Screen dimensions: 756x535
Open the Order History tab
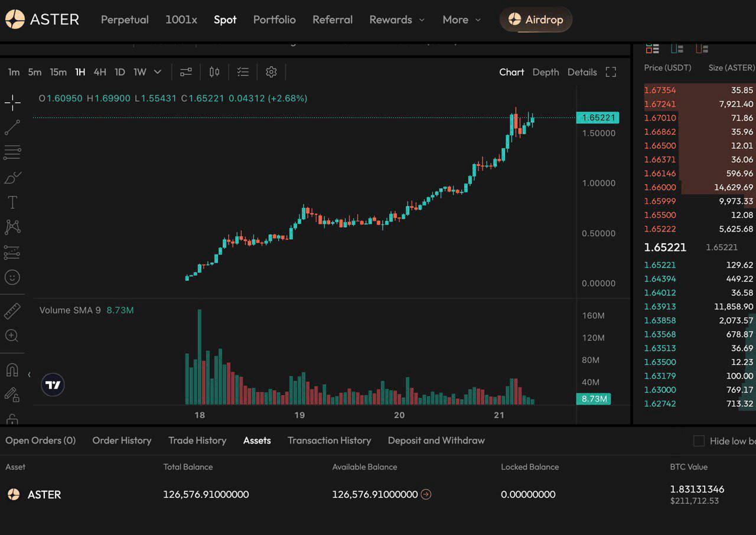122,441
